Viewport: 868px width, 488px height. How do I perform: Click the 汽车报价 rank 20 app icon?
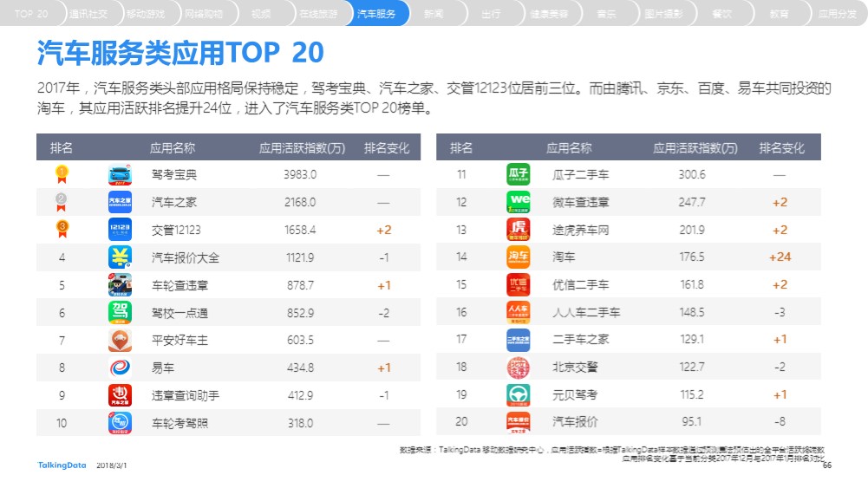pos(519,422)
